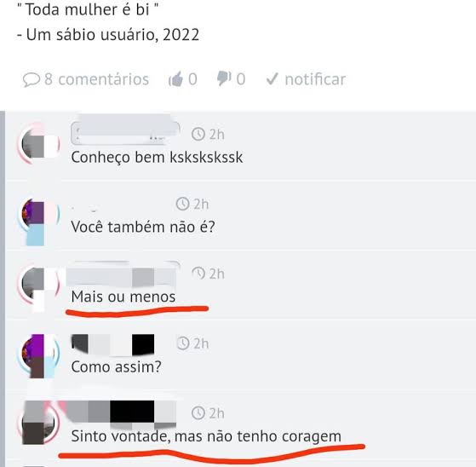Toggle the 'notificar' option
Screen dimensions: 476x467
coord(306,79)
